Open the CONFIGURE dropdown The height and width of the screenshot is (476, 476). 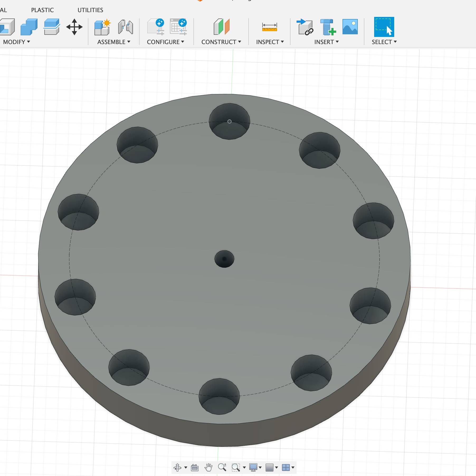(x=165, y=42)
